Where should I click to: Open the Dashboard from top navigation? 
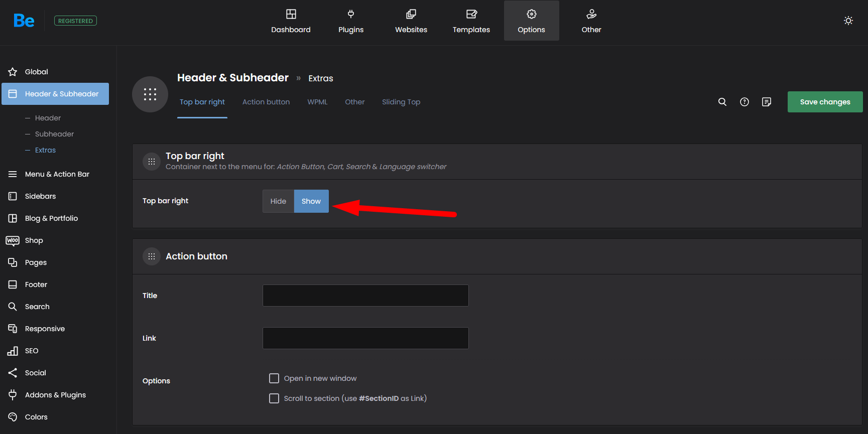[x=291, y=21]
